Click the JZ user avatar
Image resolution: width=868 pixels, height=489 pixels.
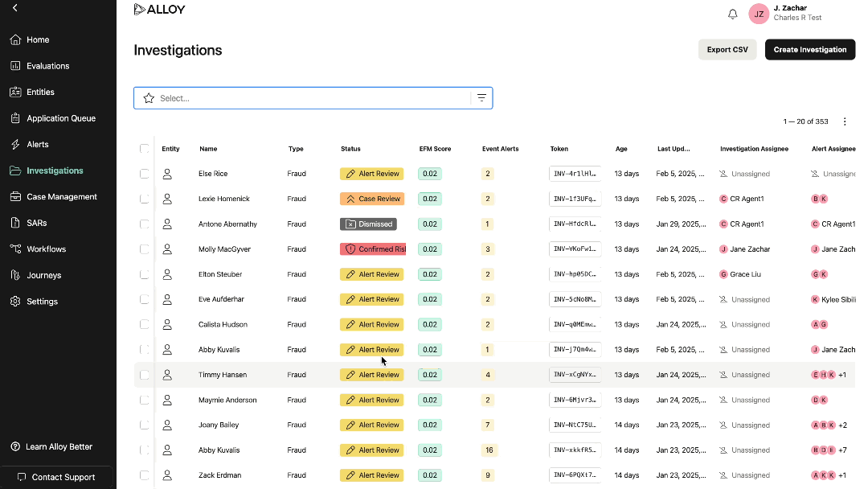click(758, 14)
